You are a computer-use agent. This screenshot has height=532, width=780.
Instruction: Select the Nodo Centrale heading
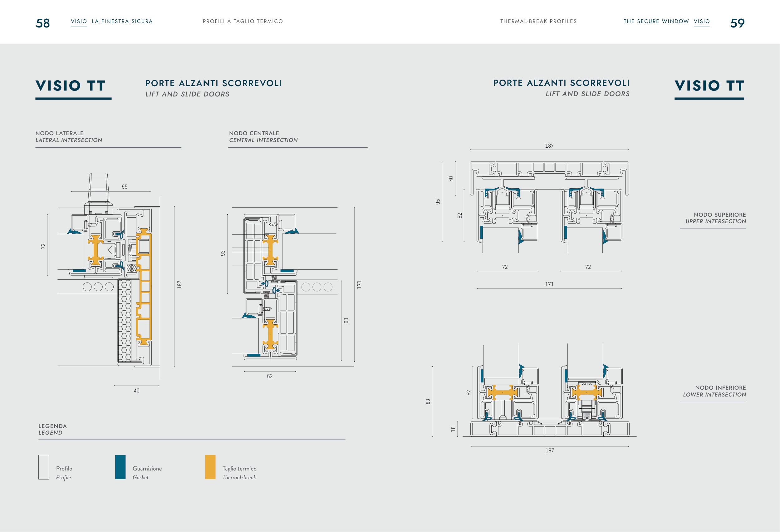tap(254, 133)
